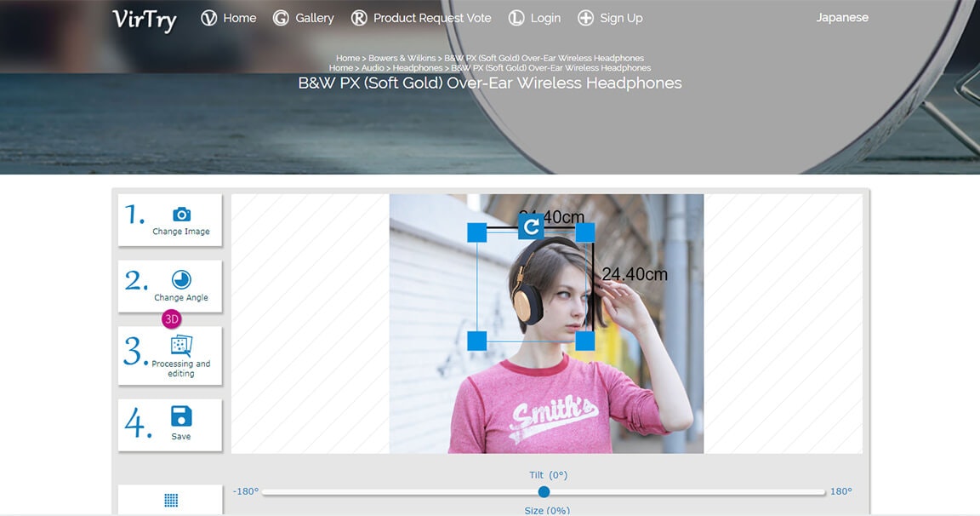The image size is (980, 516).
Task: Click the 24.40cm height label
Action: [635, 274]
